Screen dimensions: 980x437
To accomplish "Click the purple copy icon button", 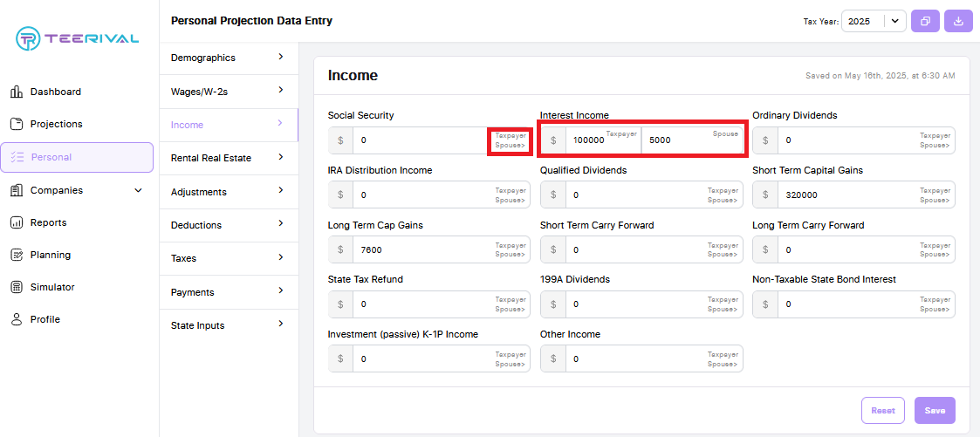I will pos(926,21).
